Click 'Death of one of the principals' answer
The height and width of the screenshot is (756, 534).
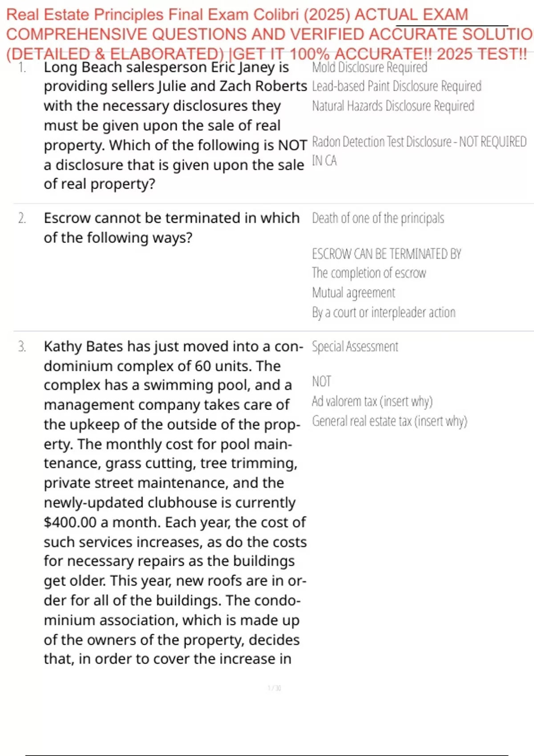pos(378,218)
